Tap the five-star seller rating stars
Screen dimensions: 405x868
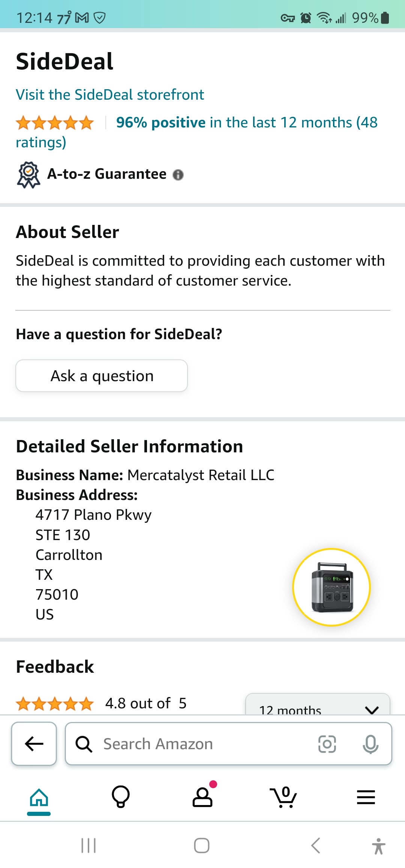(55, 123)
